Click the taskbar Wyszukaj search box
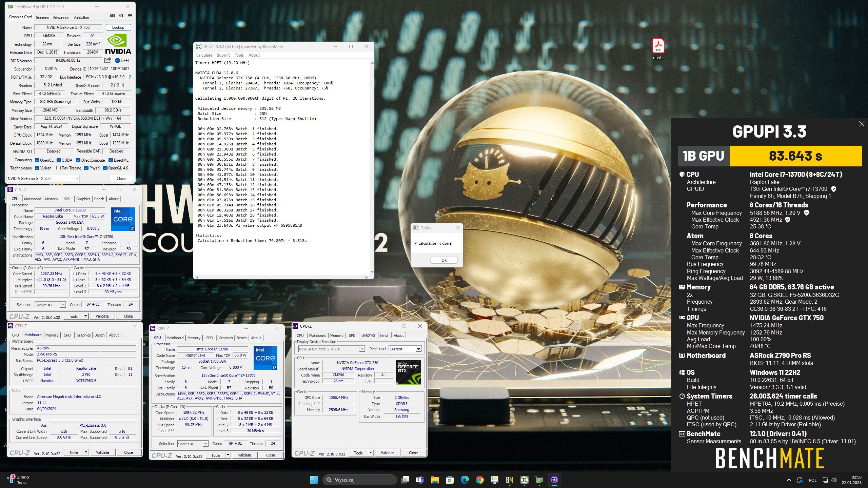The image size is (868, 488). click(359, 480)
